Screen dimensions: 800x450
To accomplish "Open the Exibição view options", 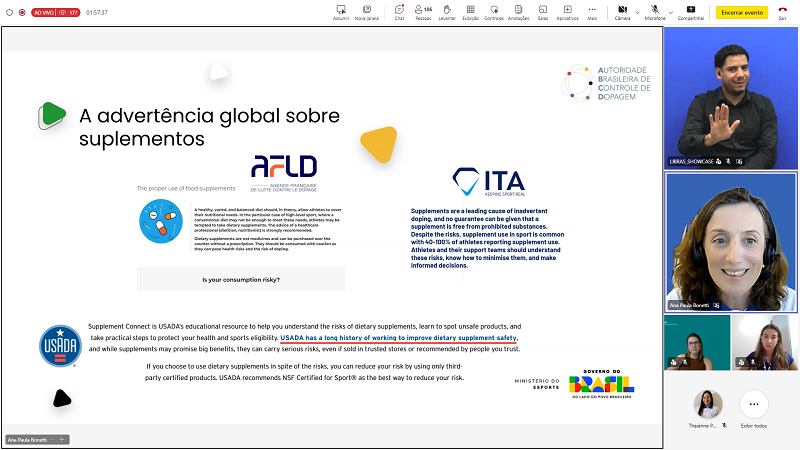I will (x=470, y=10).
